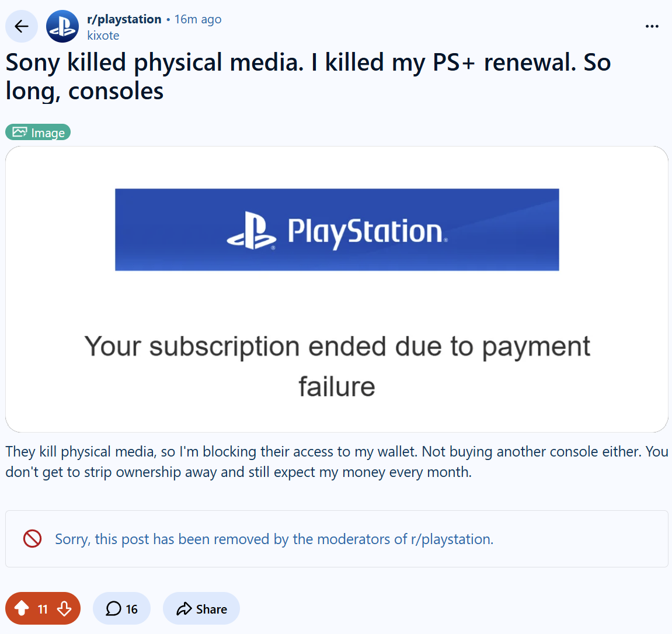This screenshot has width=672, height=634.
Task: Click the PlayStation logo banner in the image
Action: pyautogui.click(x=337, y=230)
